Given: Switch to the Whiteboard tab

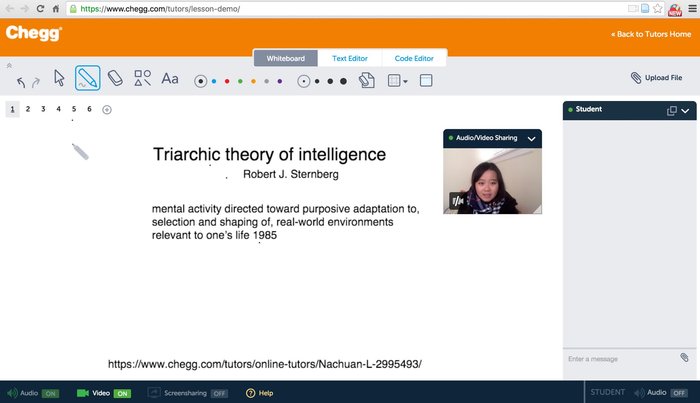Looking at the screenshot, I should click(x=286, y=58).
